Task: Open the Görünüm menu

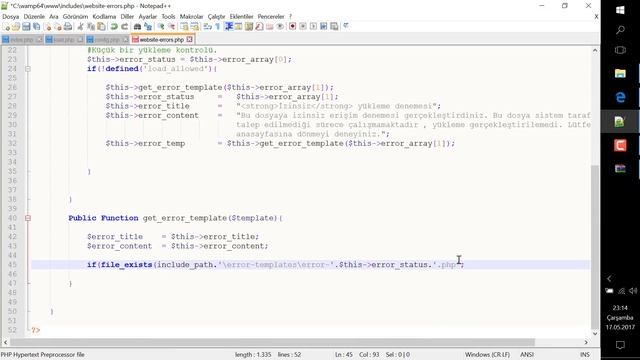Action: click(x=75, y=17)
